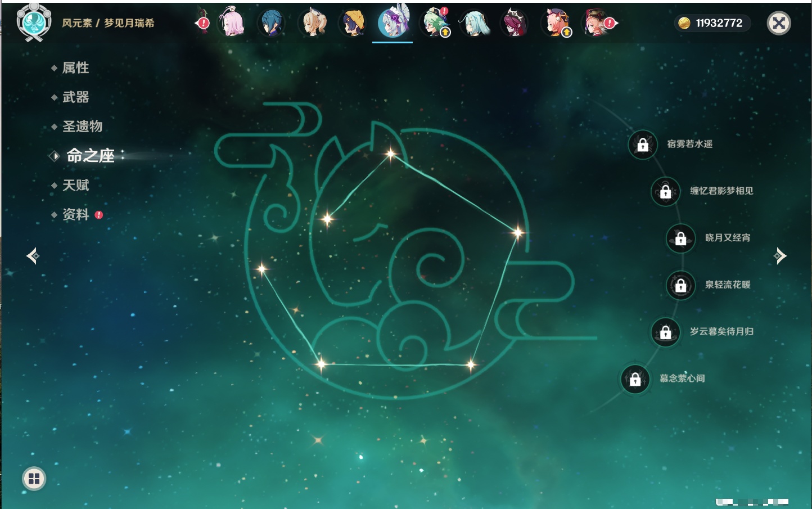Close the character screen
This screenshot has height=509, width=812.
(x=779, y=23)
